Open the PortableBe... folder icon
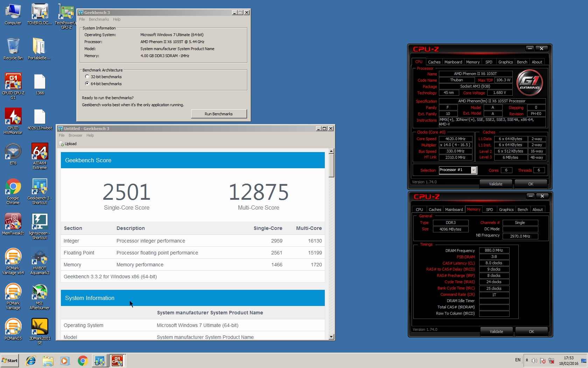 39,49
